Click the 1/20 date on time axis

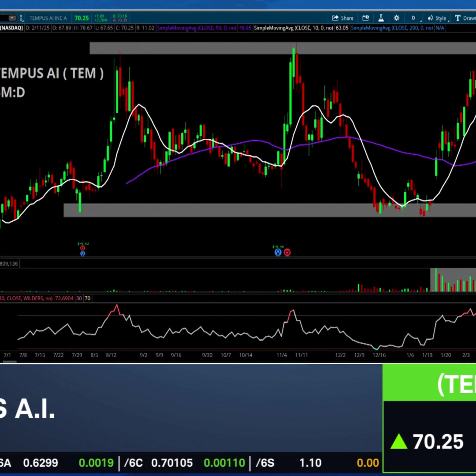click(446, 355)
